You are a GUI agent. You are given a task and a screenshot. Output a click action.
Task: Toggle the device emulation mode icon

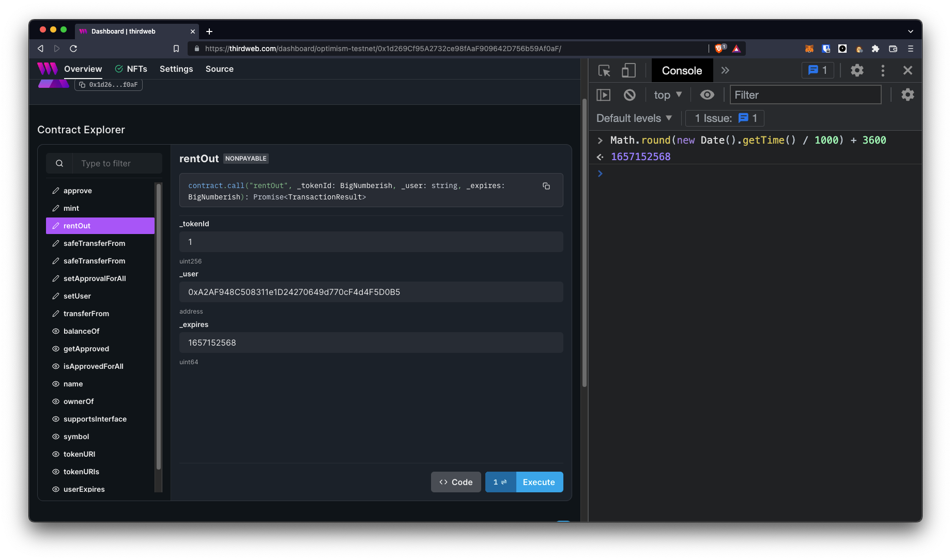coord(628,70)
